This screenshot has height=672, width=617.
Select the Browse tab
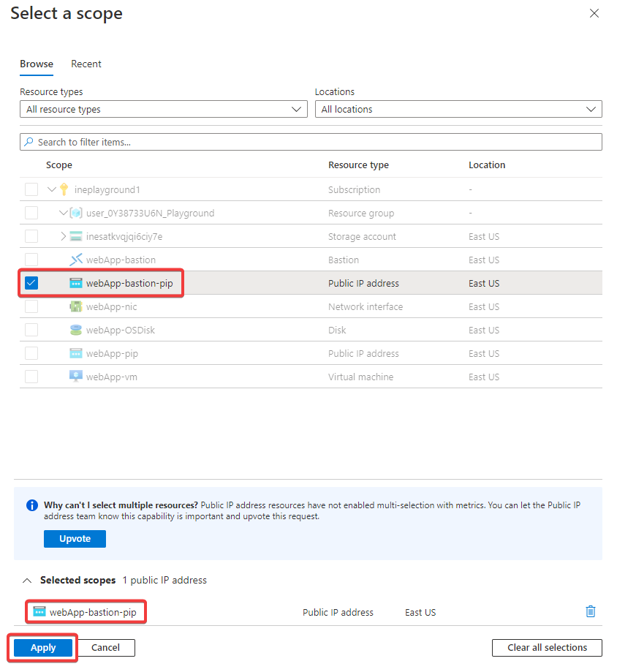37,64
